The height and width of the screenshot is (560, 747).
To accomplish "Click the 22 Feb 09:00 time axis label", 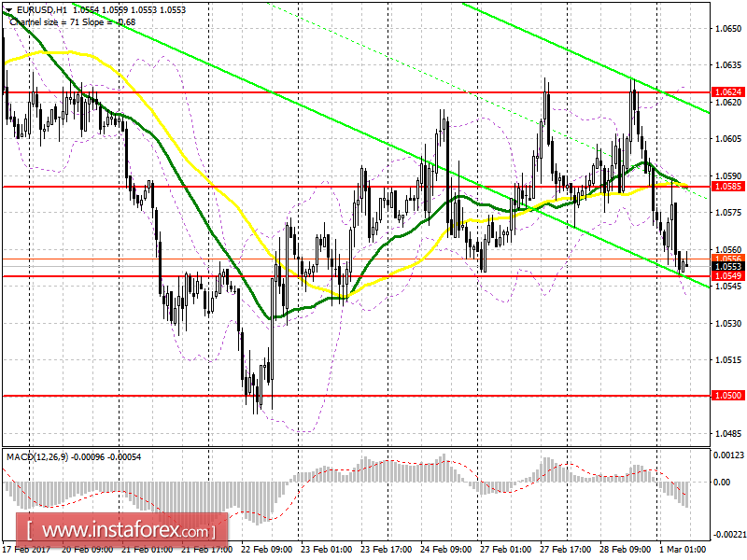I will click(x=267, y=550).
